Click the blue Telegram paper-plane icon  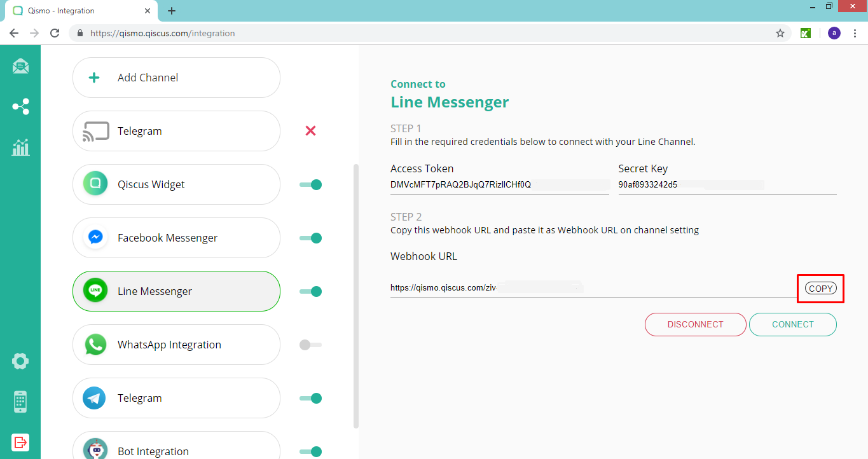95,398
